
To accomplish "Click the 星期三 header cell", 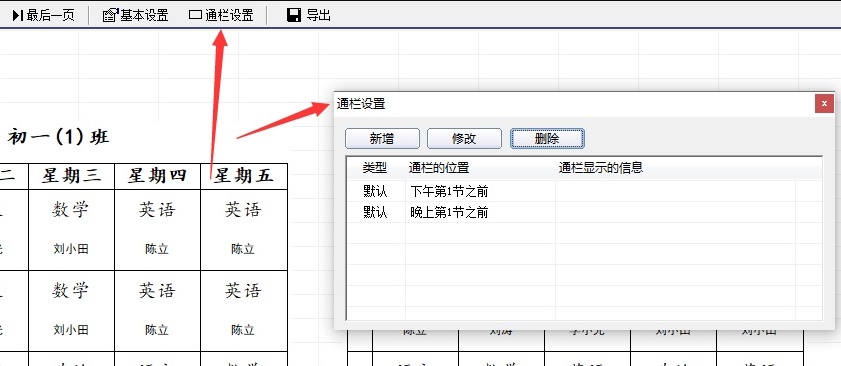I will (71, 176).
